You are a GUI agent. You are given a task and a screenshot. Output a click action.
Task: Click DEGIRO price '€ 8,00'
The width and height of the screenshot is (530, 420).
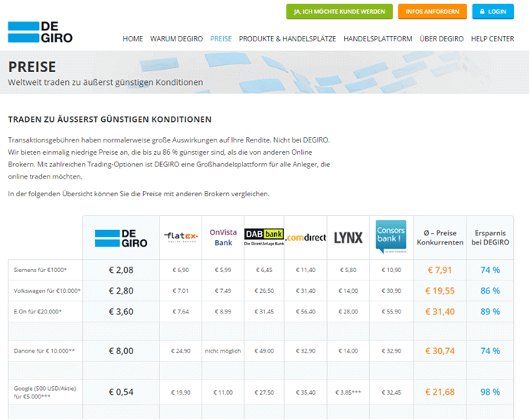121,351
